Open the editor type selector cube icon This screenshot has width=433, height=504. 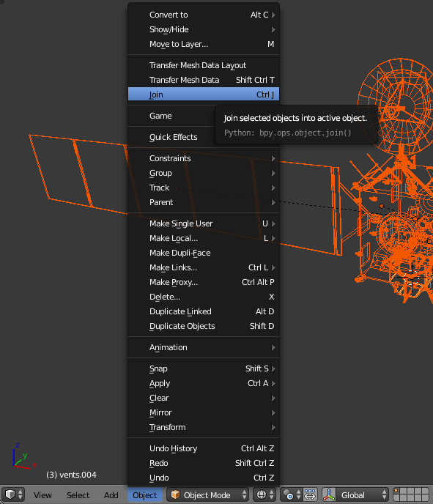coord(13,494)
